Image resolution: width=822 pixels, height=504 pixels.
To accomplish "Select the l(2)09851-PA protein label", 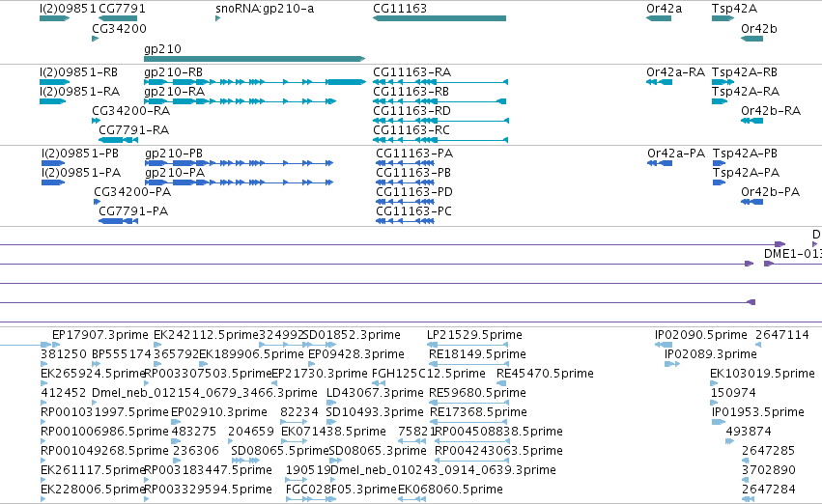I will 81,173.
